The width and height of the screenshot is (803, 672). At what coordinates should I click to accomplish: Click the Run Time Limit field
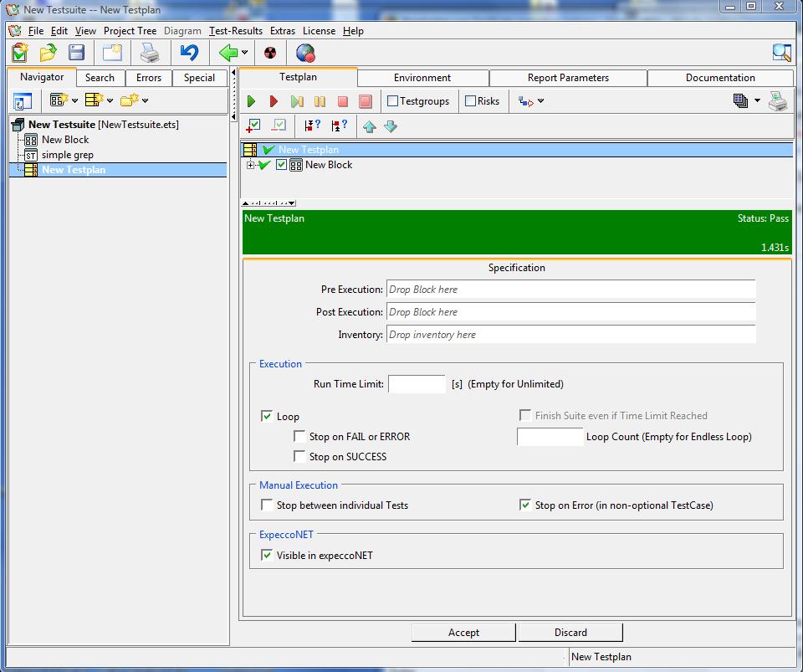click(x=417, y=384)
